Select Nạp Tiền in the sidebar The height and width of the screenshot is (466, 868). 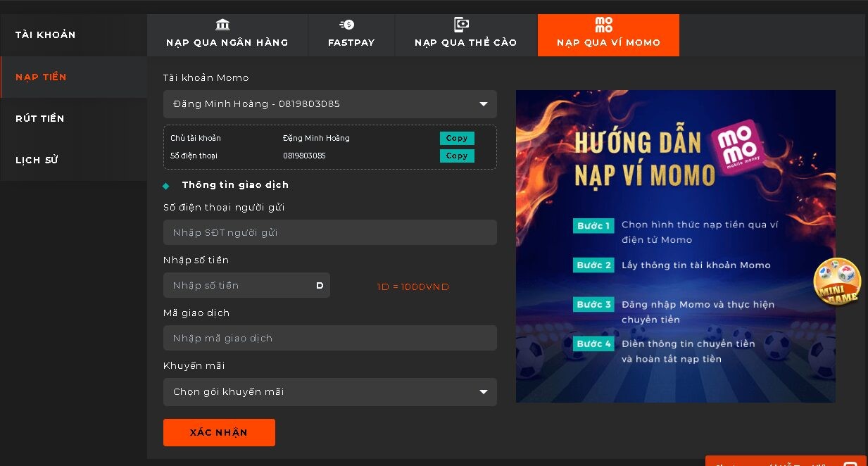[x=73, y=77]
